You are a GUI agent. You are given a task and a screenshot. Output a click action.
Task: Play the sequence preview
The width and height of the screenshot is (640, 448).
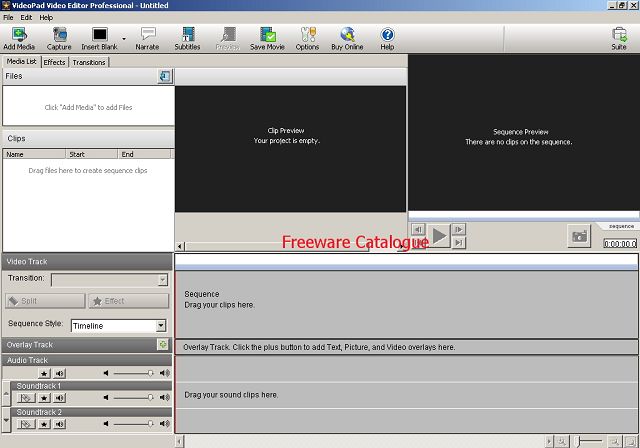click(439, 235)
